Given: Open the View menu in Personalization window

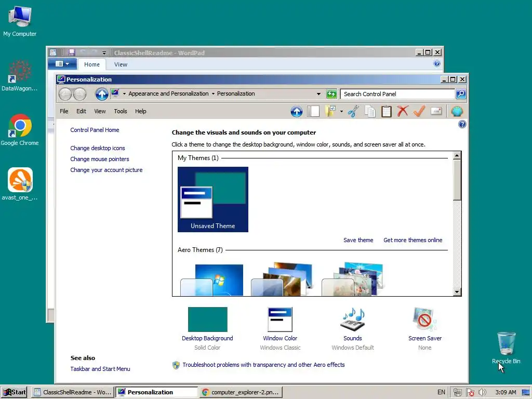Looking at the screenshot, I should point(100,111).
